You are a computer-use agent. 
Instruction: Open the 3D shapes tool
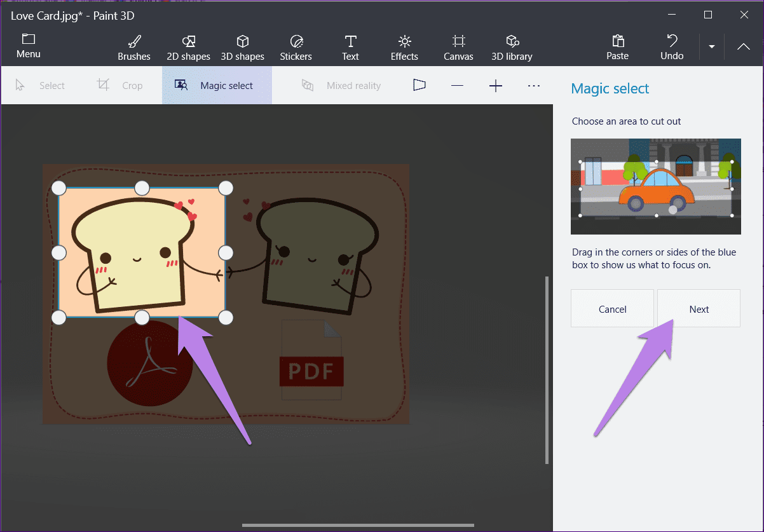[242, 48]
